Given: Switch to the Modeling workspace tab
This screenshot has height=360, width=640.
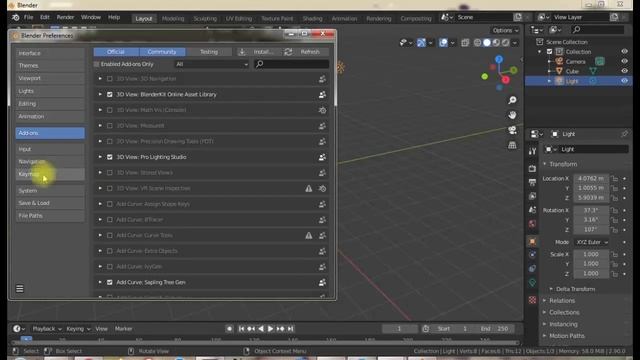Looking at the screenshot, I should [x=173, y=18].
